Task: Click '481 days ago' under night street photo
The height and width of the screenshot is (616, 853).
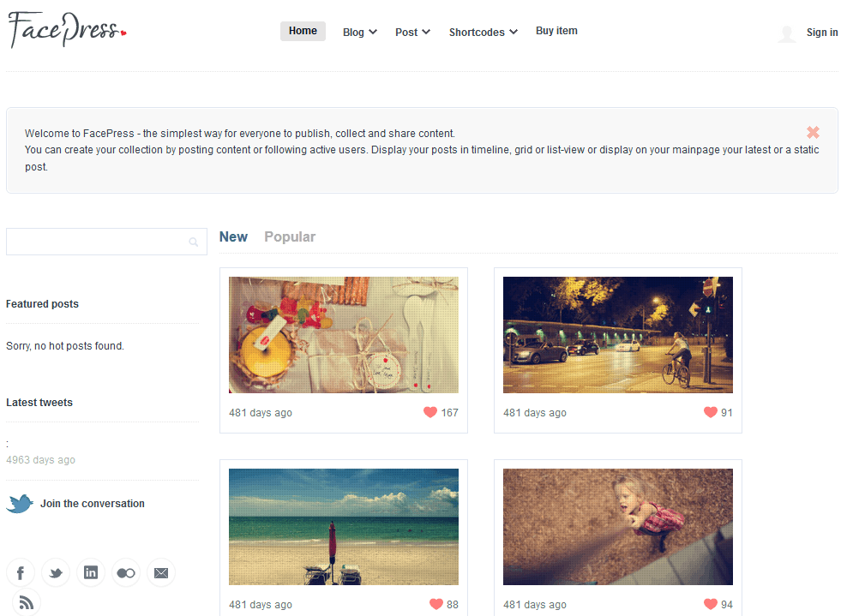Action: click(x=535, y=413)
